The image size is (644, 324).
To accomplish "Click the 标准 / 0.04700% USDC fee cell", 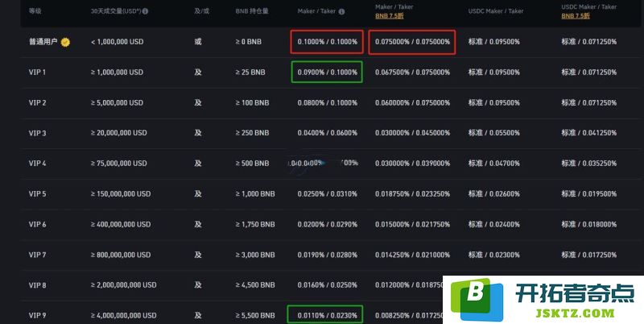I will [x=494, y=164].
